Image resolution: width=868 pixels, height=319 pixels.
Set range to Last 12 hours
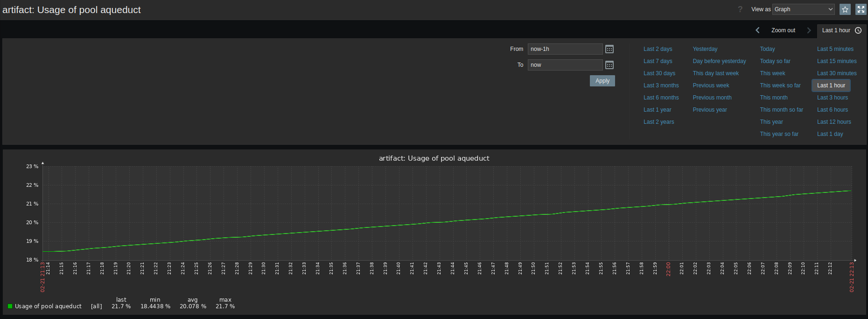(834, 122)
